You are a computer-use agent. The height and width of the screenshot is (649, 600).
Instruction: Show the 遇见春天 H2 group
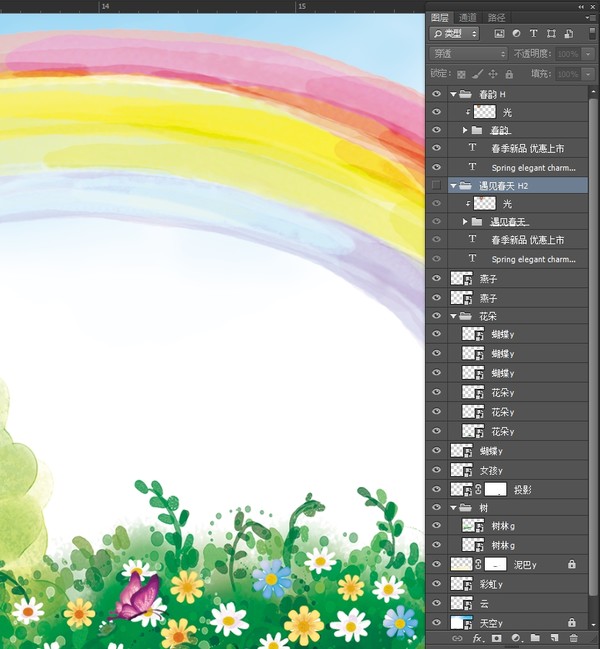(436, 185)
